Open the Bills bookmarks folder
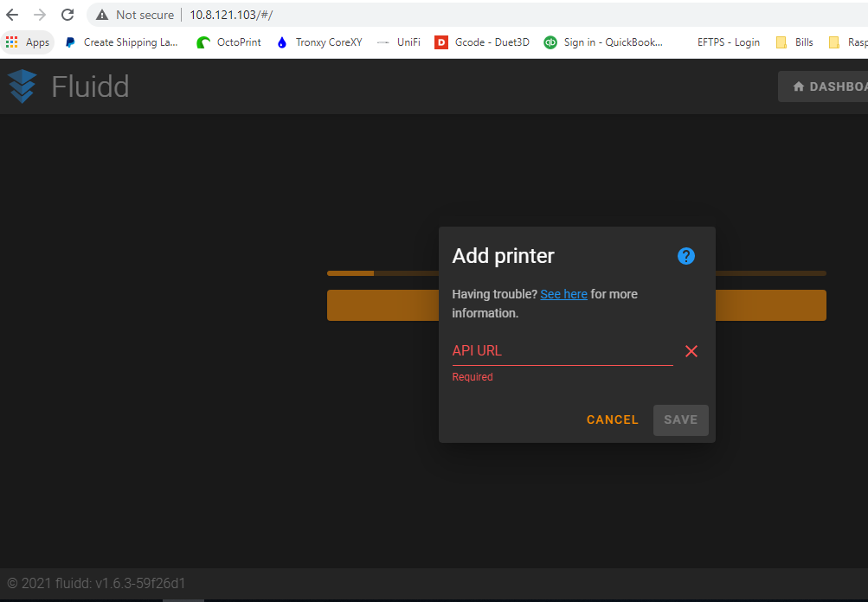This screenshot has height=602, width=868. (x=794, y=42)
